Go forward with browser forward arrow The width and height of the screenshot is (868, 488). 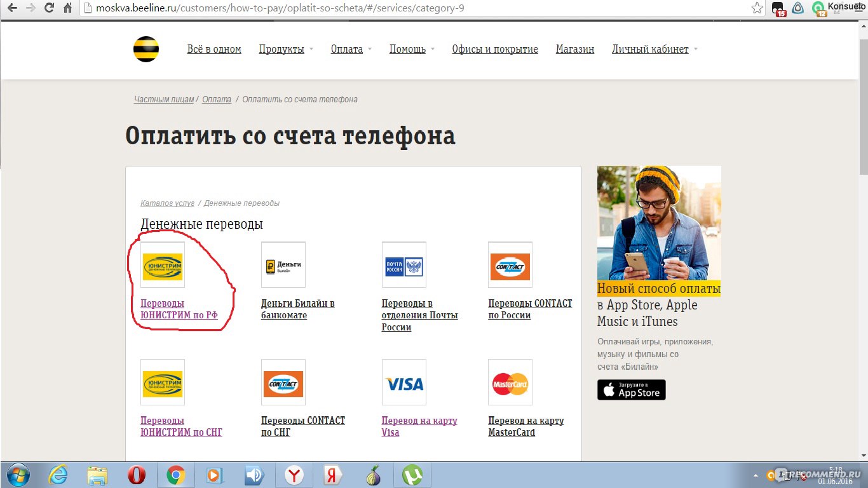[31, 9]
